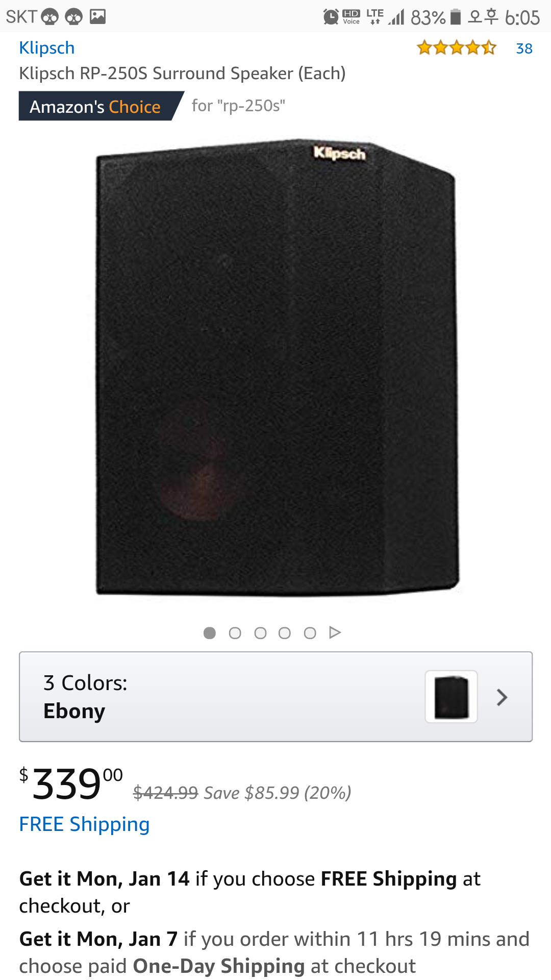Select the fourth image indicator dot
The width and height of the screenshot is (551, 980).
click(x=285, y=633)
